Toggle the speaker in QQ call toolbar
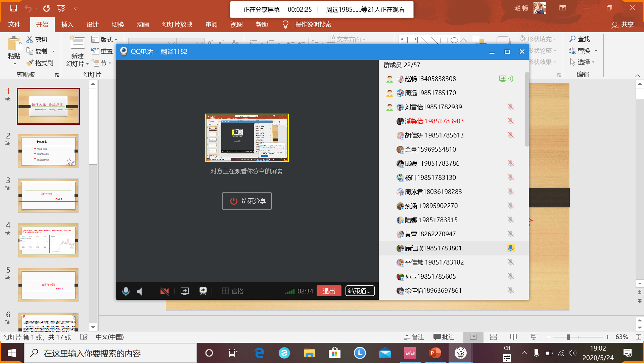The height and width of the screenshot is (363, 644). click(140, 291)
